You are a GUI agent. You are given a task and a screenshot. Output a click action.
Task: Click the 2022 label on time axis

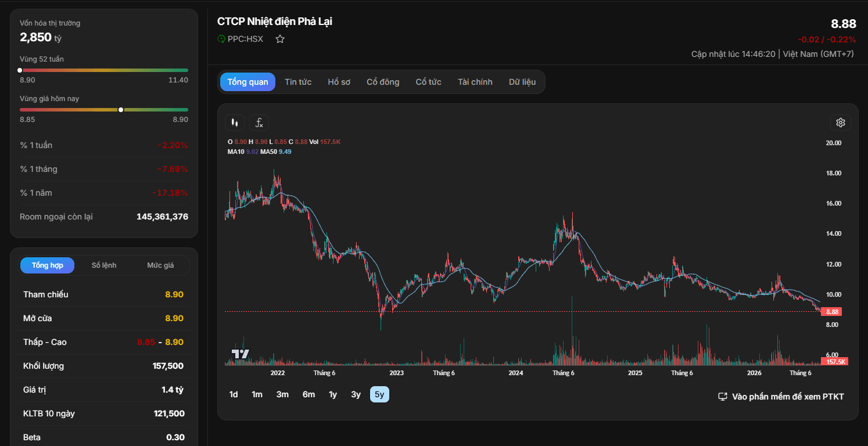coord(278,373)
